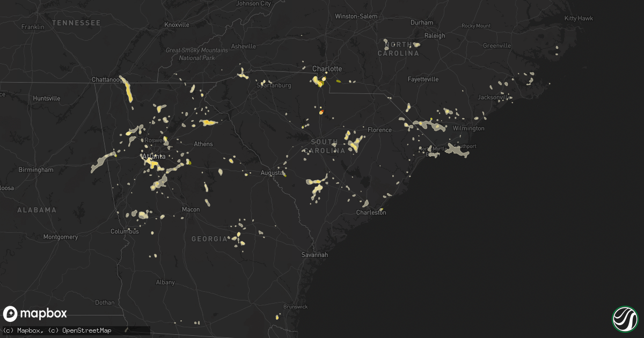Image resolution: width=644 pixels, height=338 pixels.
Task: Click the NORTH CAROLINA state label
Action: click(398, 49)
